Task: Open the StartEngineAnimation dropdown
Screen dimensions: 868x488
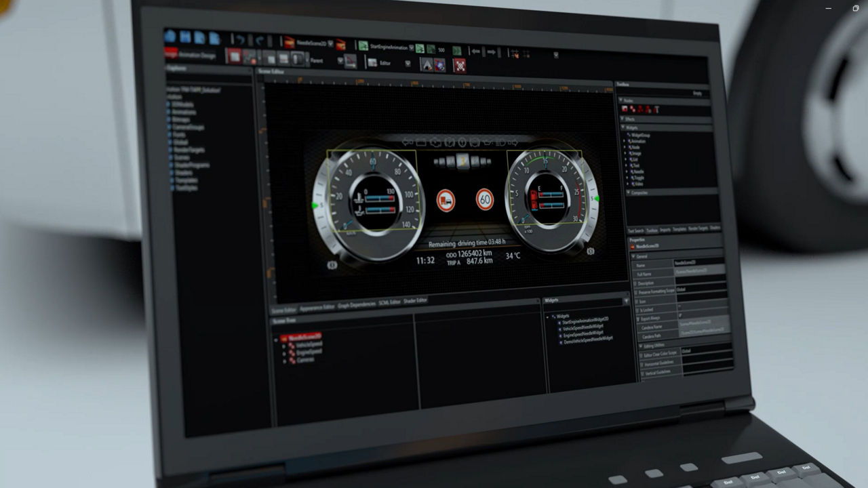Action: pos(412,47)
